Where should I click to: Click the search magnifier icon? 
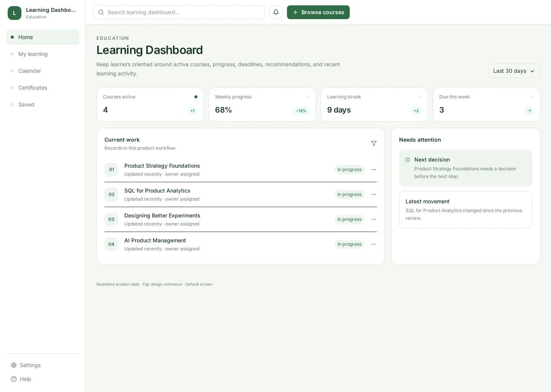101,12
